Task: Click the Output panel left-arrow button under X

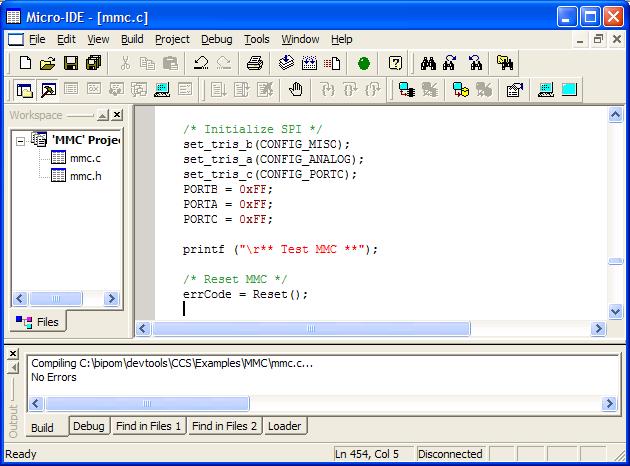Action: (x=14, y=367)
